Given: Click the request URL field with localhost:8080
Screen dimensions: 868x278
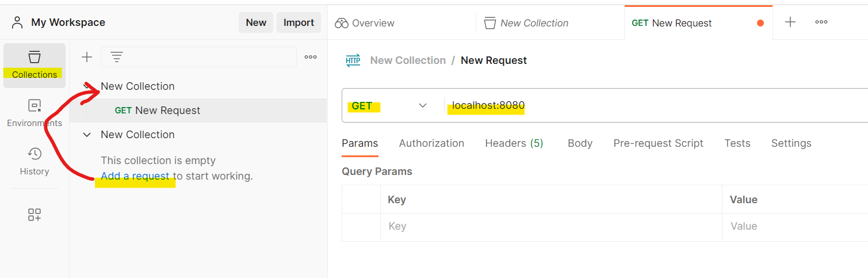Looking at the screenshot, I should pos(633,105).
